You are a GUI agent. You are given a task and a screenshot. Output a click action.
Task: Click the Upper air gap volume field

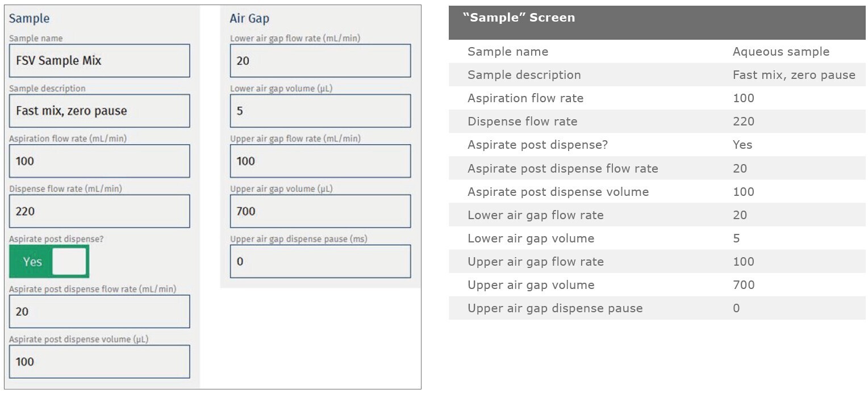(x=320, y=211)
